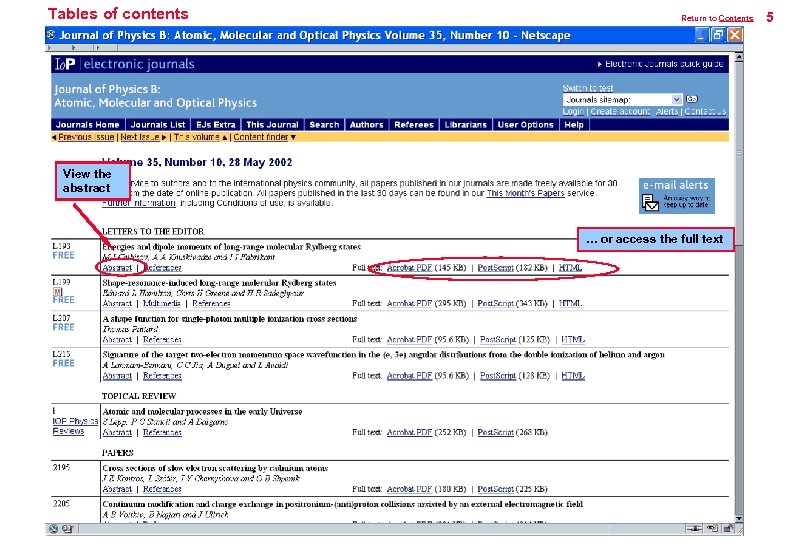794x540 pixels.
Task: Open Abstract for shape function article L207
Action: point(117,339)
